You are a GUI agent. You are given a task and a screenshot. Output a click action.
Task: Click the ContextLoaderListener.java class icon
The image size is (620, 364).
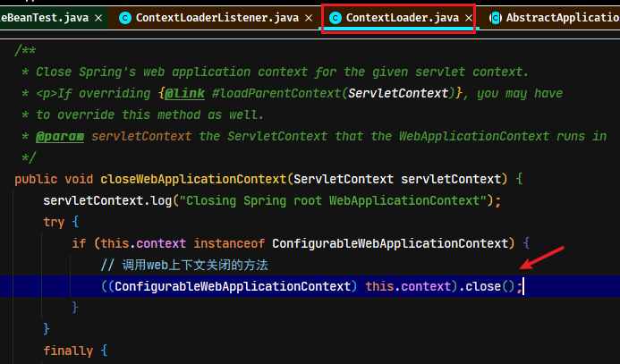pos(125,18)
